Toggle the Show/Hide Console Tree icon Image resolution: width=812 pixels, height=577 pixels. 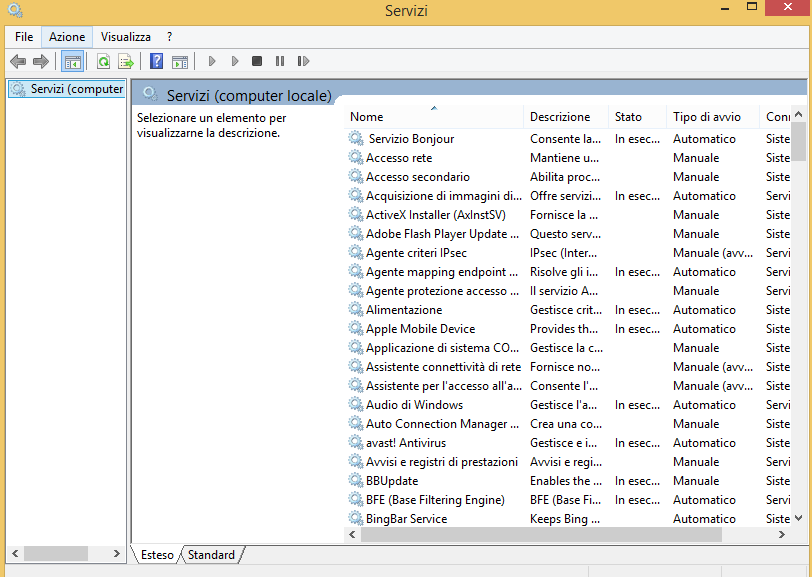pos(72,61)
